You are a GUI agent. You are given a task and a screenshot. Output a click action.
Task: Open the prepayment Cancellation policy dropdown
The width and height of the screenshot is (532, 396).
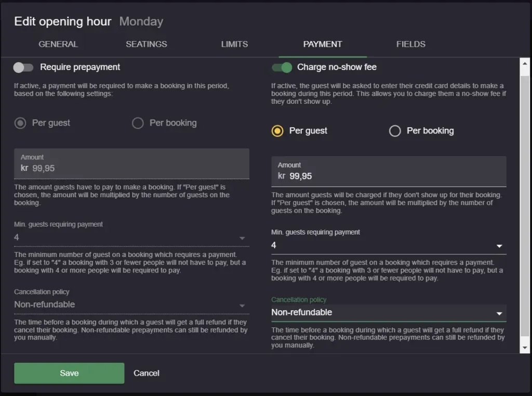point(131,305)
